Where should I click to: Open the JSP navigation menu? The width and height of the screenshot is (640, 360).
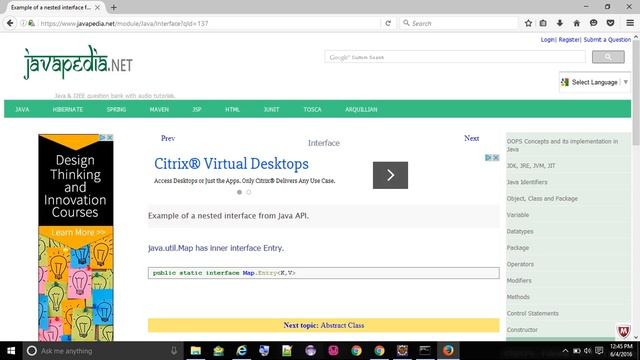click(197, 109)
